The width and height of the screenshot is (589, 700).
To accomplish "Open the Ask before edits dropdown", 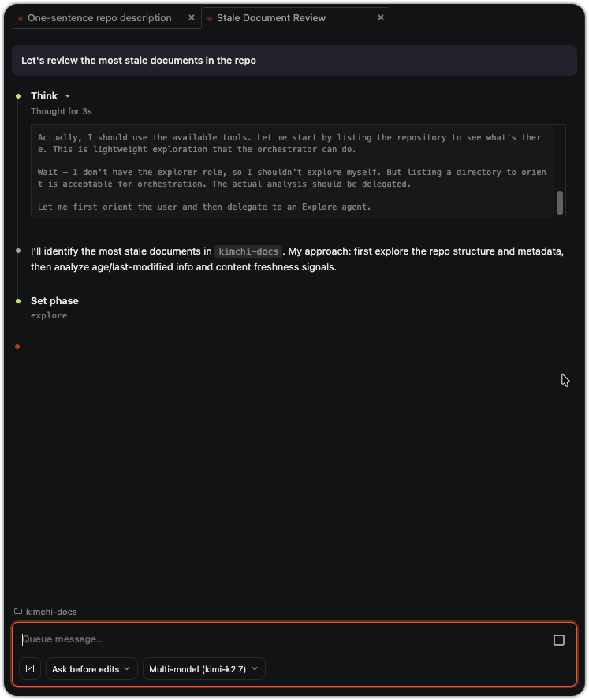I will point(91,668).
